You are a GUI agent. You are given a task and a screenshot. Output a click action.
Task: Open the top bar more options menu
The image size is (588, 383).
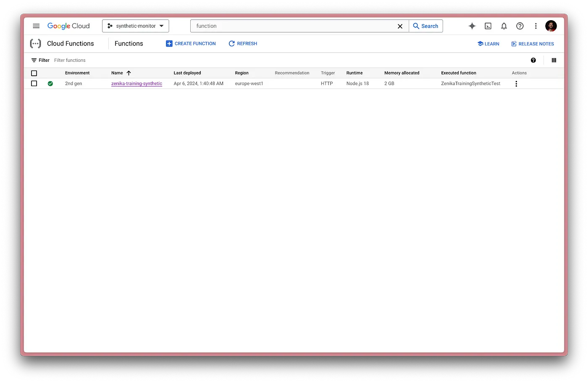536,26
